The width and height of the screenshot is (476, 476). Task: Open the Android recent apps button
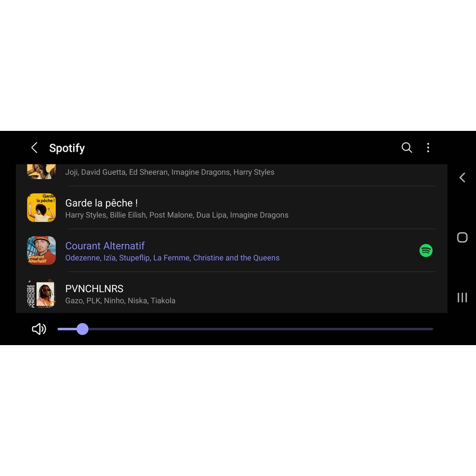tap(462, 297)
